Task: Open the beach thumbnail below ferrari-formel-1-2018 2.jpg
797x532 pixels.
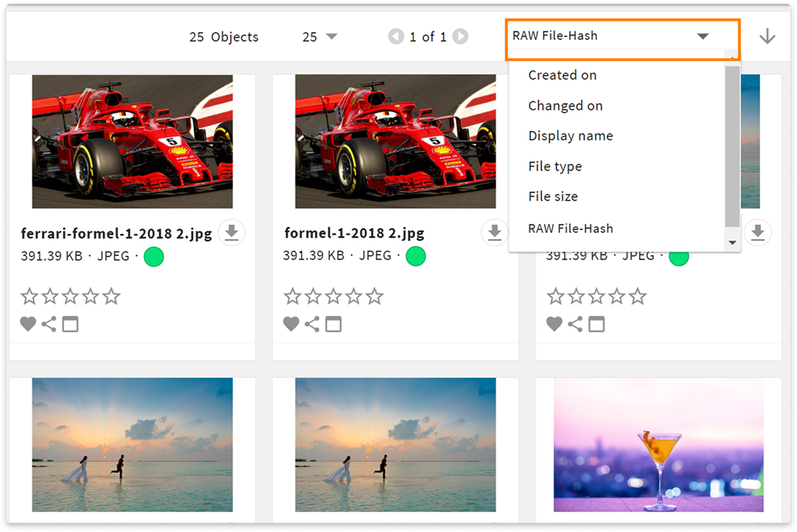Action: (132, 445)
